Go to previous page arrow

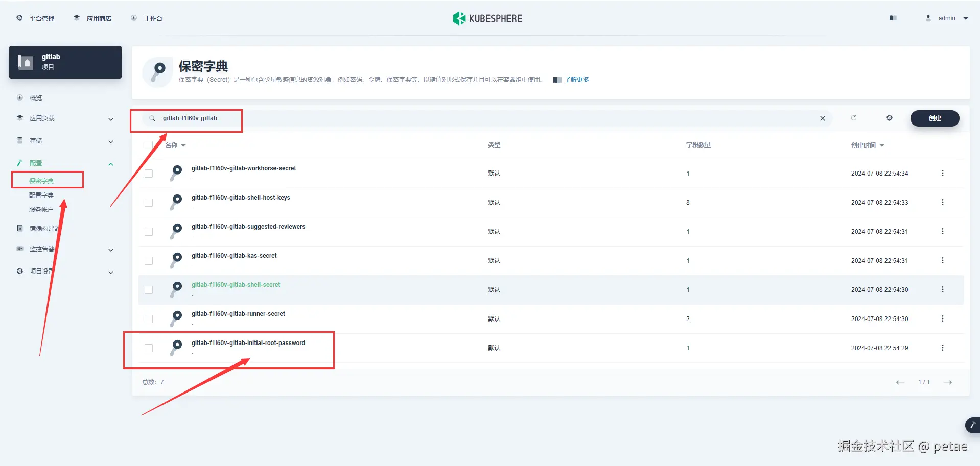900,382
